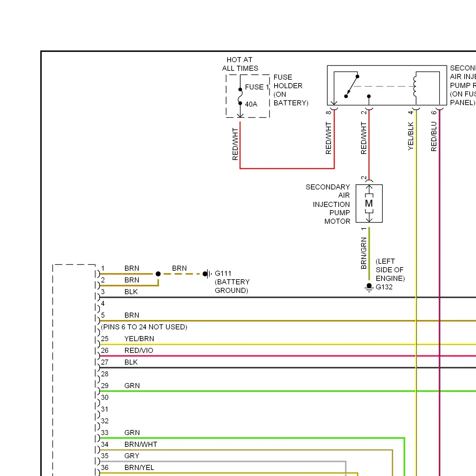
Task: Click the 'FUSE HOLDER (ON BATTERY)' label
Action: tap(291, 90)
